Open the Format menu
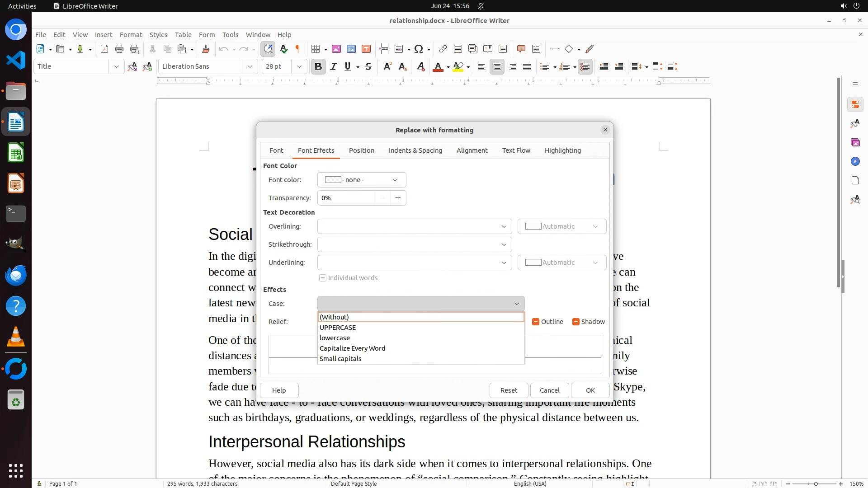Screen dimensions: 868x488 [131, 34]
